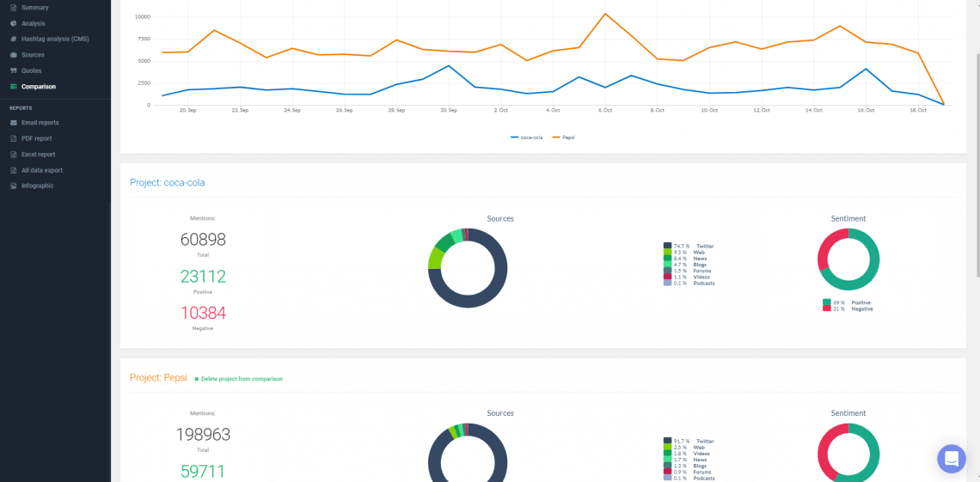Screen dimensions: 980x482
Task: Click Pepsi Videos 1.8 % legend entry
Action: (x=686, y=454)
